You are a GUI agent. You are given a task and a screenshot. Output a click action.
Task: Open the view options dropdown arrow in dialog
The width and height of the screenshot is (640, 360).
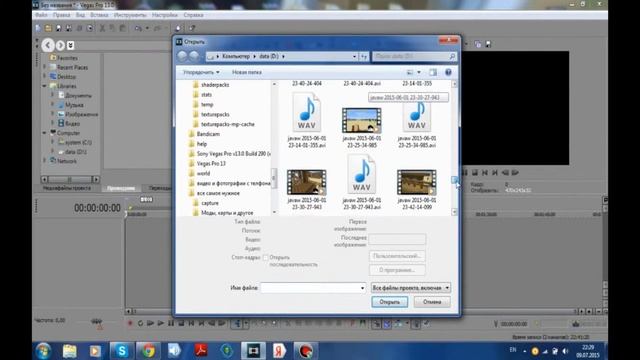pyautogui.click(x=419, y=72)
